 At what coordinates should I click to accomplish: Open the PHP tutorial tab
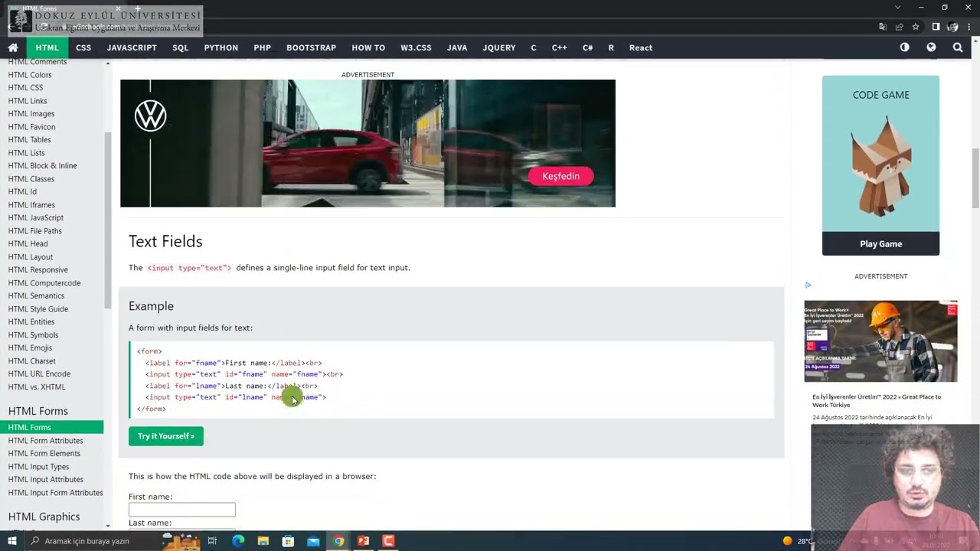click(x=262, y=47)
